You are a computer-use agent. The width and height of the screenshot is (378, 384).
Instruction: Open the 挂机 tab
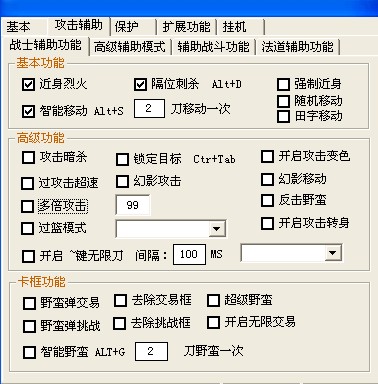click(x=241, y=27)
